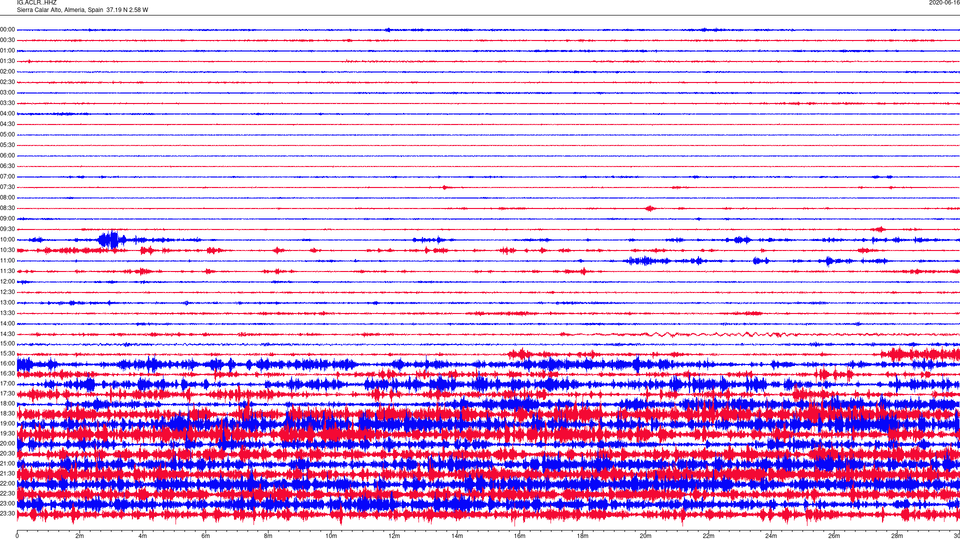The height and width of the screenshot is (540, 960).
Task: Click the 03:00 time label
Action: coord(7,93)
